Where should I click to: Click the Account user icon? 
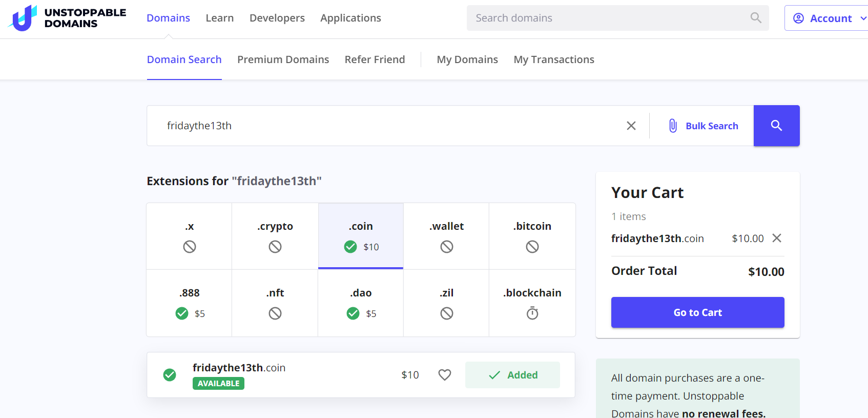click(x=798, y=18)
